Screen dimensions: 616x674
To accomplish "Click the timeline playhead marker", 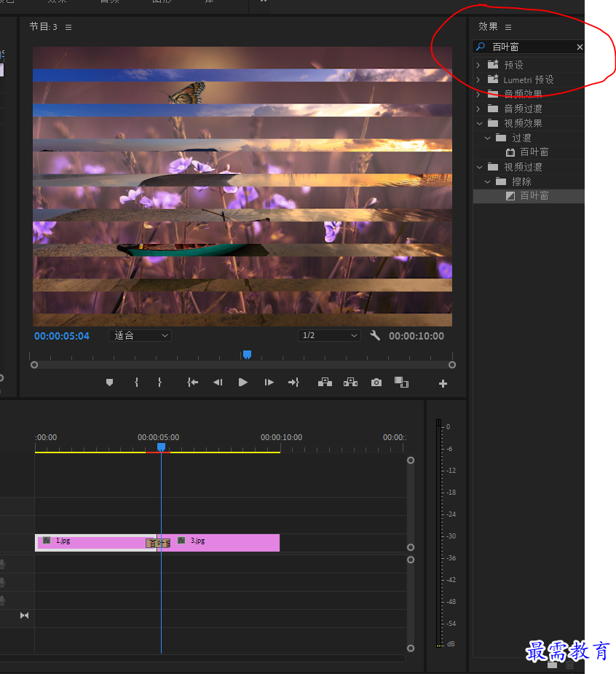I will (x=161, y=447).
